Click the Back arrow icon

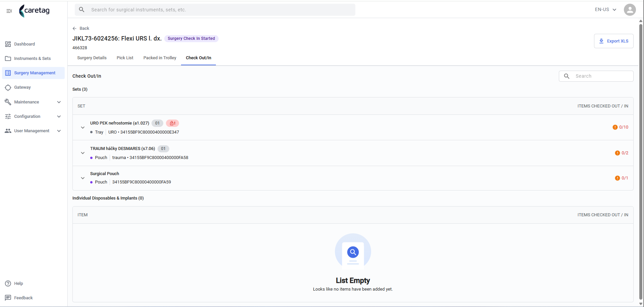[74, 28]
